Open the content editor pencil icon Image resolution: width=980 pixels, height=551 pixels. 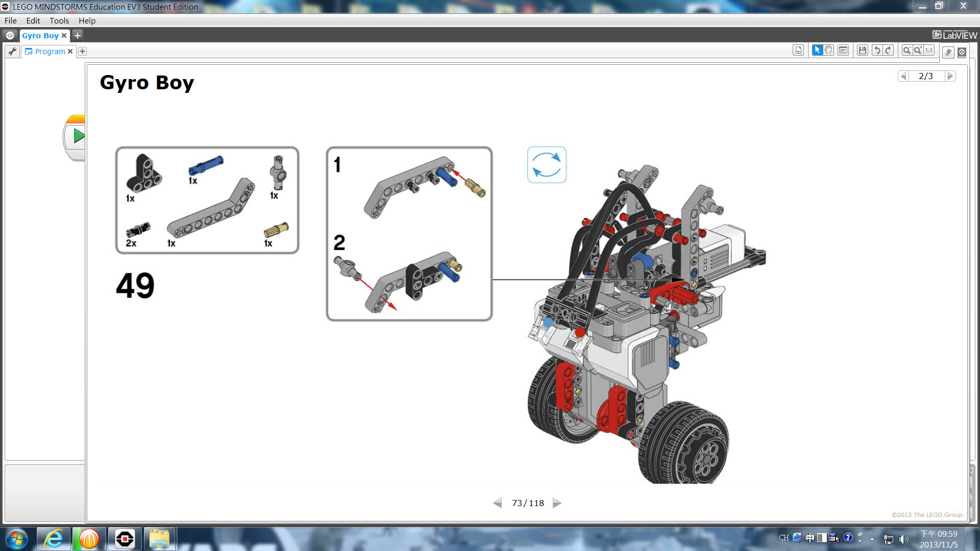pyautogui.click(x=948, y=52)
